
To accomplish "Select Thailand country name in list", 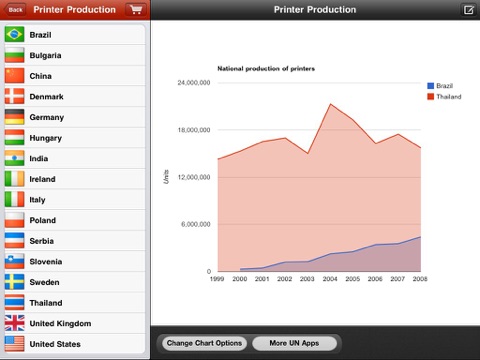I will pos(46,303).
